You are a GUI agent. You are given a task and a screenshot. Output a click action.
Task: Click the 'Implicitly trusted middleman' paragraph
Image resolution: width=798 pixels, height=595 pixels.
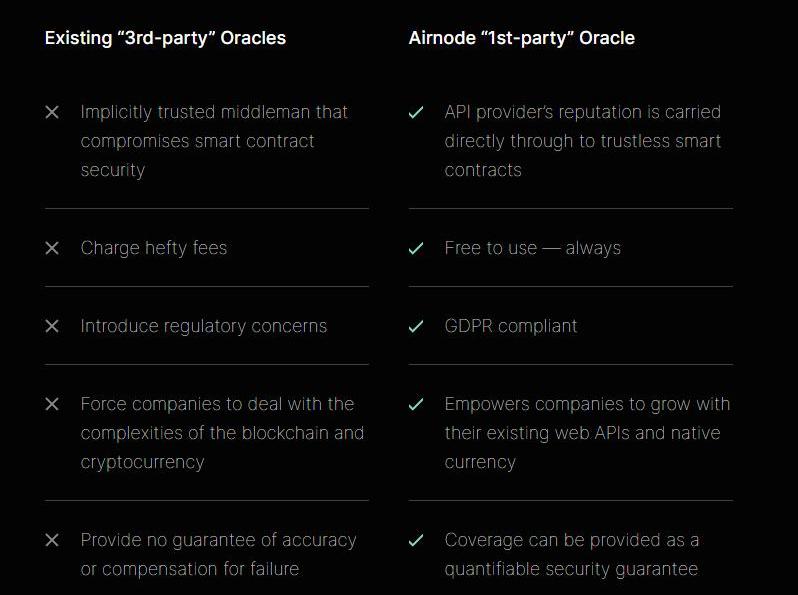click(x=214, y=141)
